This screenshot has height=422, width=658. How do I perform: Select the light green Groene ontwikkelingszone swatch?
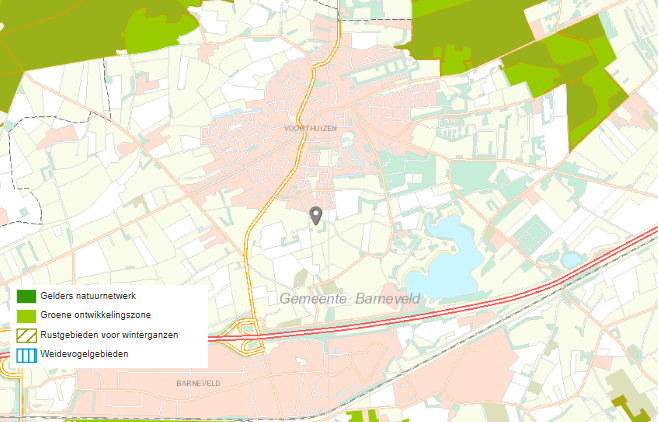pos(27,315)
